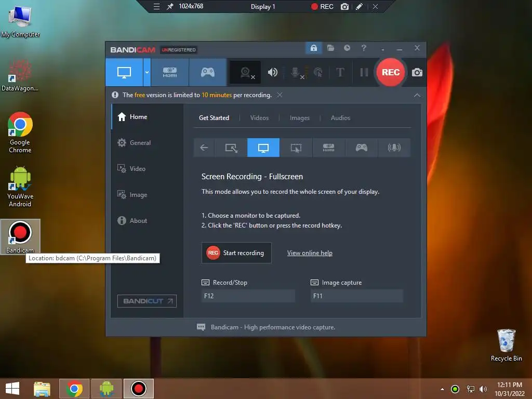
Task: Toggle microphone recording icon
Action: coord(296,72)
